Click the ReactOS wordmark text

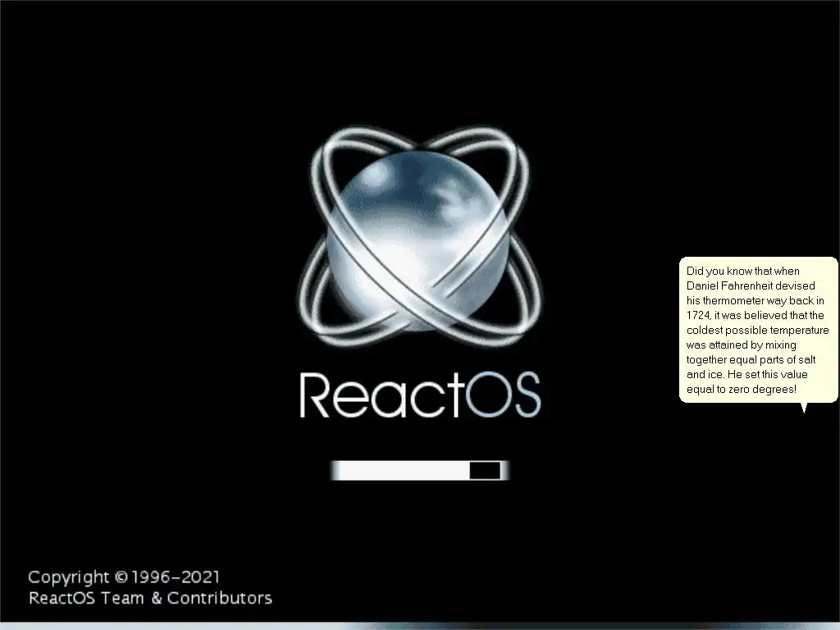(420, 395)
